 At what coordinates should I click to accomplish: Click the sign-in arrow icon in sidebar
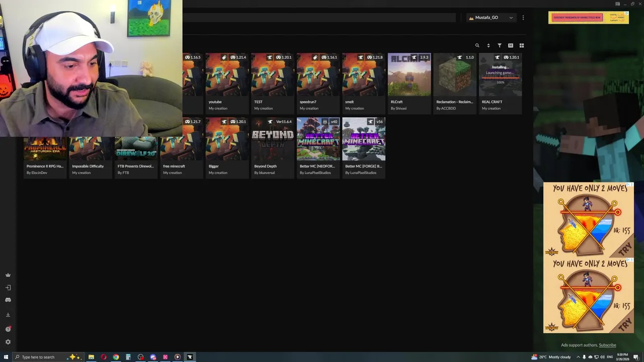click(8, 288)
